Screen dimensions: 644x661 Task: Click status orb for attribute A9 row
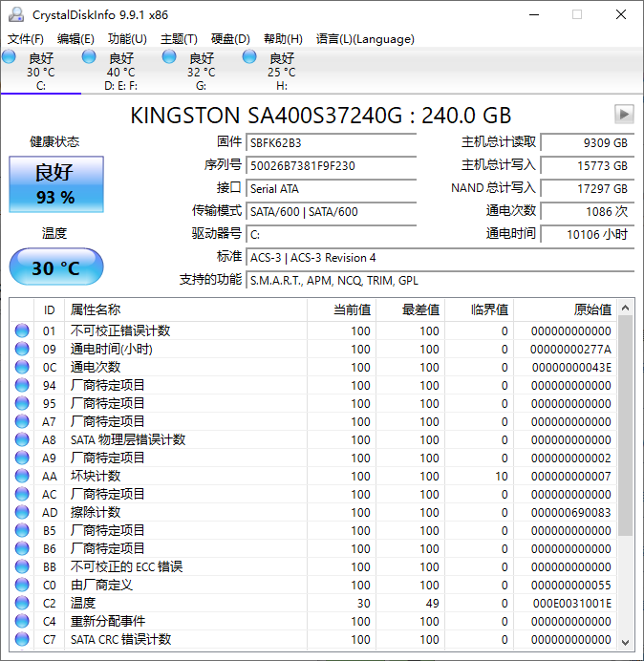22,458
